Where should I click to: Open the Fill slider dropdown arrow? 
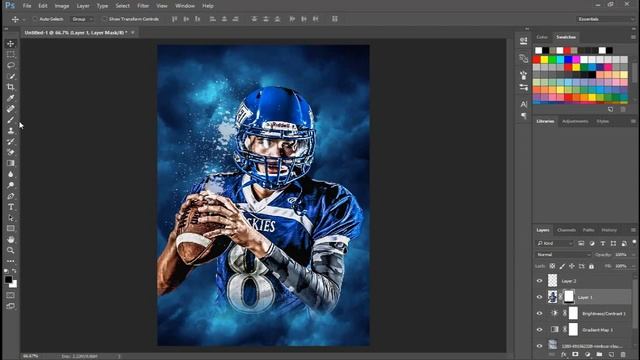point(633,266)
